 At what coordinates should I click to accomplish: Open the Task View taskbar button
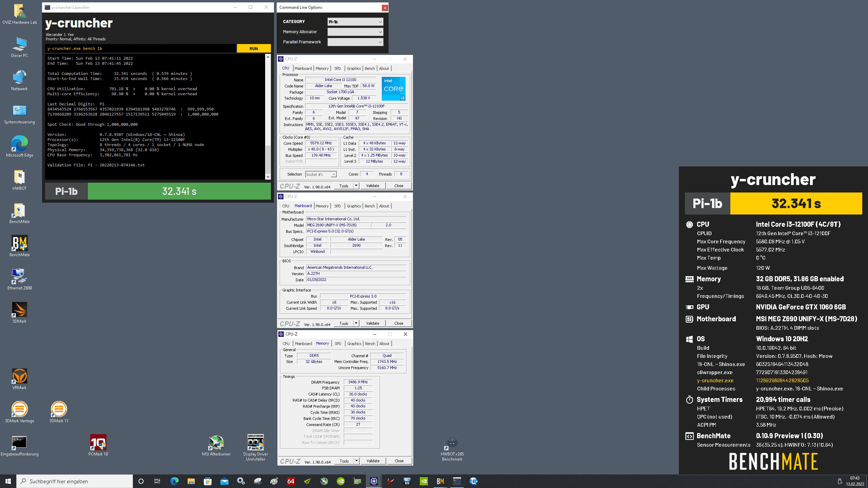click(x=157, y=481)
